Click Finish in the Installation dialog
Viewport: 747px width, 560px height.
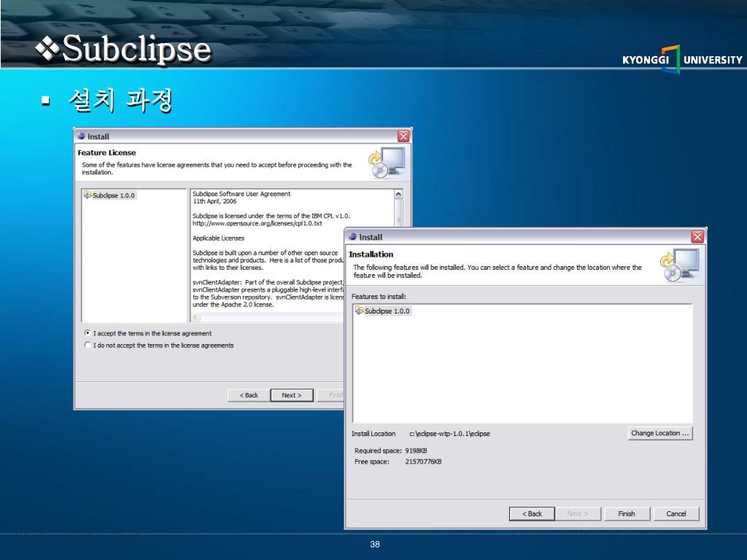(x=627, y=514)
